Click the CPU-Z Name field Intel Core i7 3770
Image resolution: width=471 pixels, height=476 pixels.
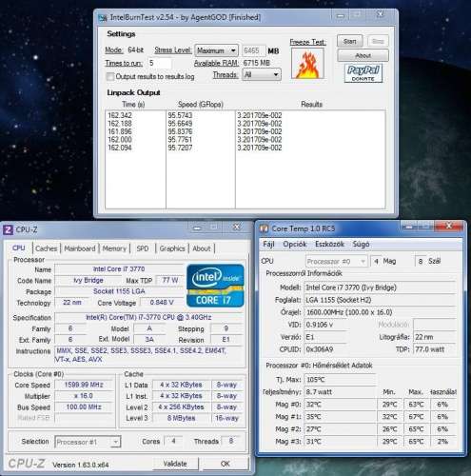pos(119,269)
